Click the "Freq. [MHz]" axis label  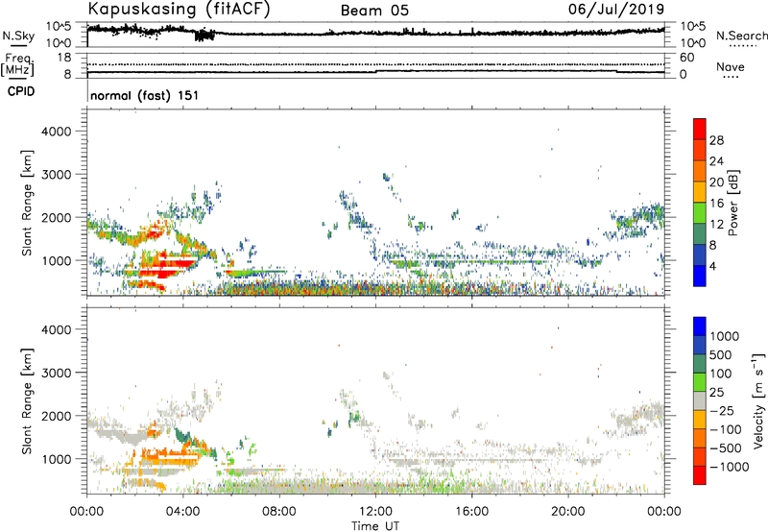point(18,65)
